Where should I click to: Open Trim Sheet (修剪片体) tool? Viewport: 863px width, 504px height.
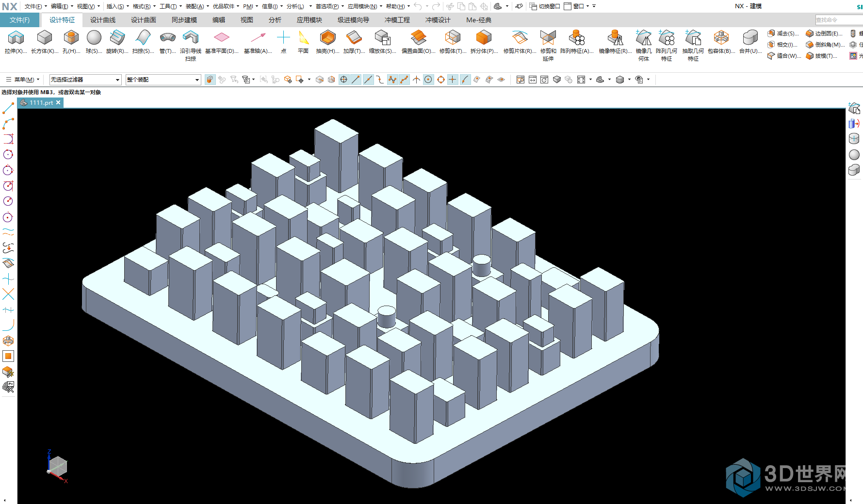pyautogui.click(x=520, y=42)
